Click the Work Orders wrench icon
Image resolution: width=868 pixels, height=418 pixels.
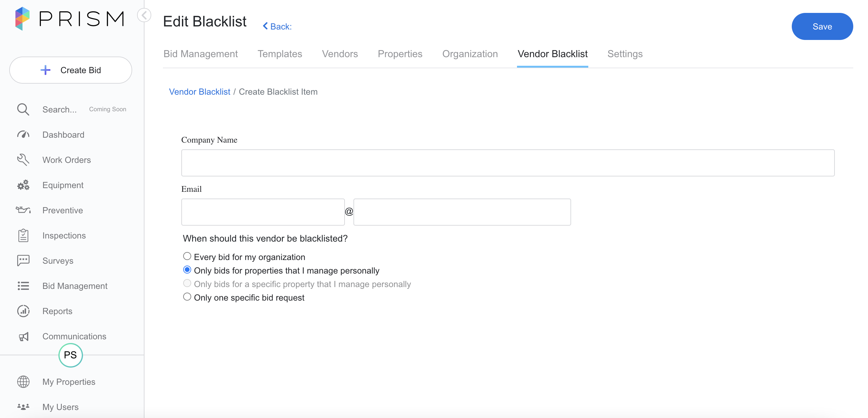pyautogui.click(x=23, y=160)
